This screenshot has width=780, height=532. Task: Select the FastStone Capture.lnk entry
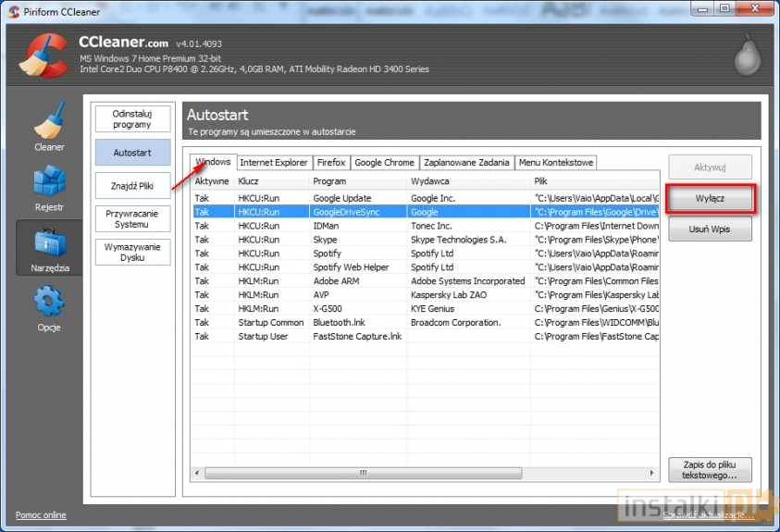click(x=426, y=337)
